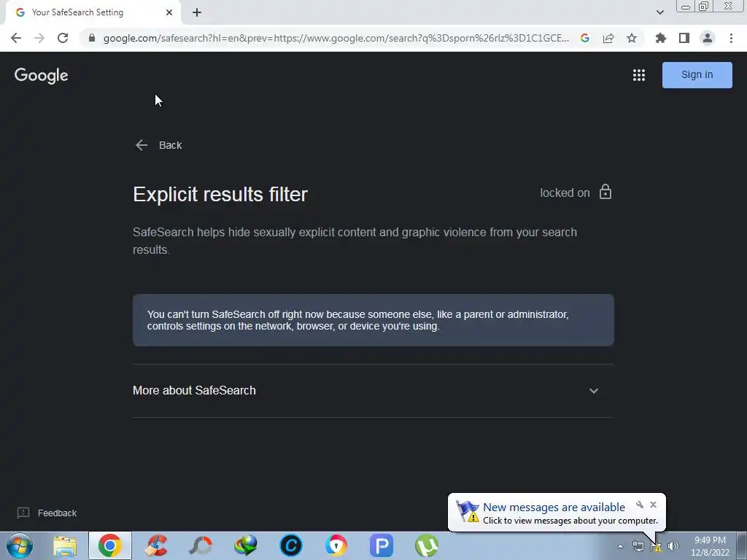747x560 pixels.
Task: Click the Google icon in address bar
Action: 585,38
